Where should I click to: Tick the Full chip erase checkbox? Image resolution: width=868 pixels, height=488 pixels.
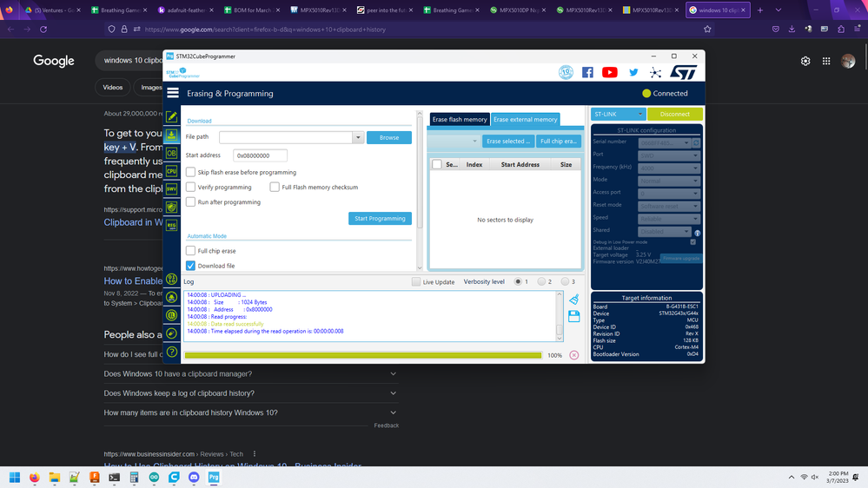coord(190,251)
